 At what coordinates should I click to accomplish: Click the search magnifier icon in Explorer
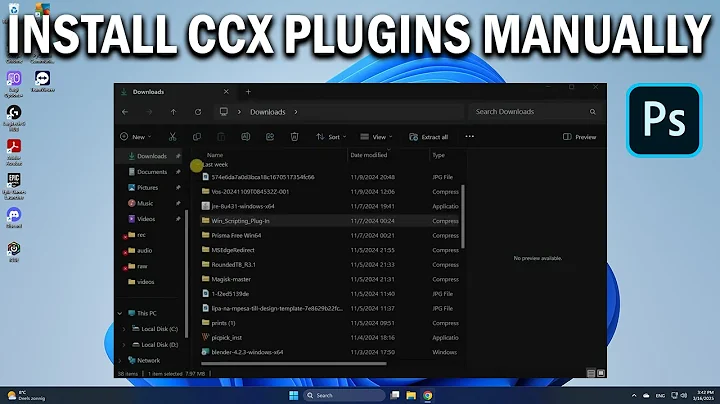click(593, 112)
